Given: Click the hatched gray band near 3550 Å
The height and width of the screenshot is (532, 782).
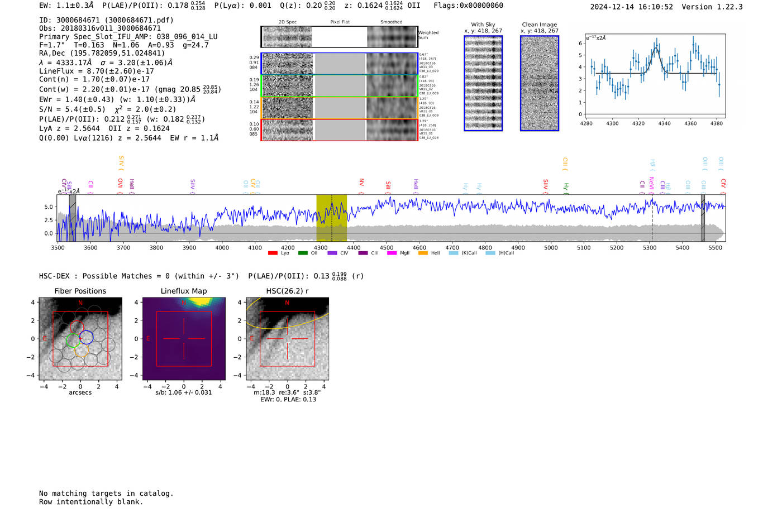Looking at the screenshot, I should point(72,218).
